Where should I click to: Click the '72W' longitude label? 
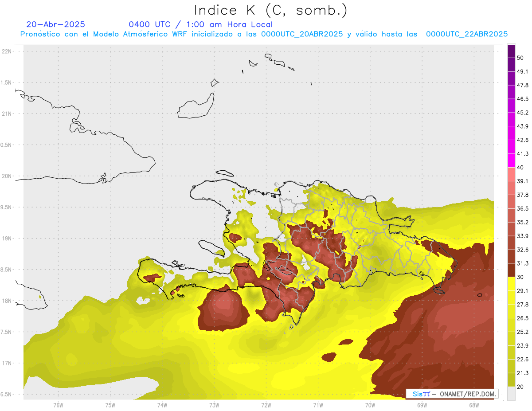[x=266, y=405]
